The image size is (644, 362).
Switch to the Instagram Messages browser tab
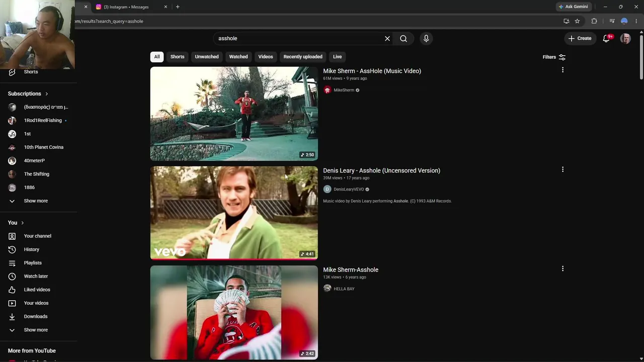pyautogui.click(x=132, y=7)
